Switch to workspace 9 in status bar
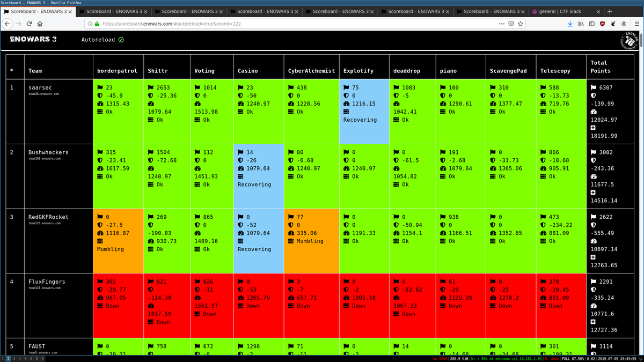 click(x=43, y=358)
